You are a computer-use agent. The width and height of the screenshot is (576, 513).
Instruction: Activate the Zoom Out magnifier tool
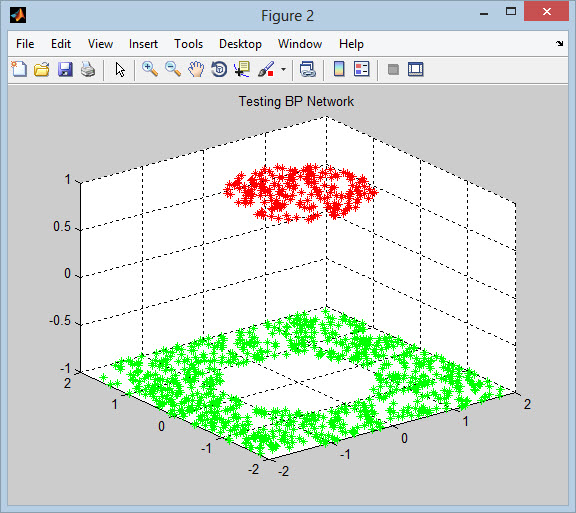pyautogui.click(x=173, y=69)
